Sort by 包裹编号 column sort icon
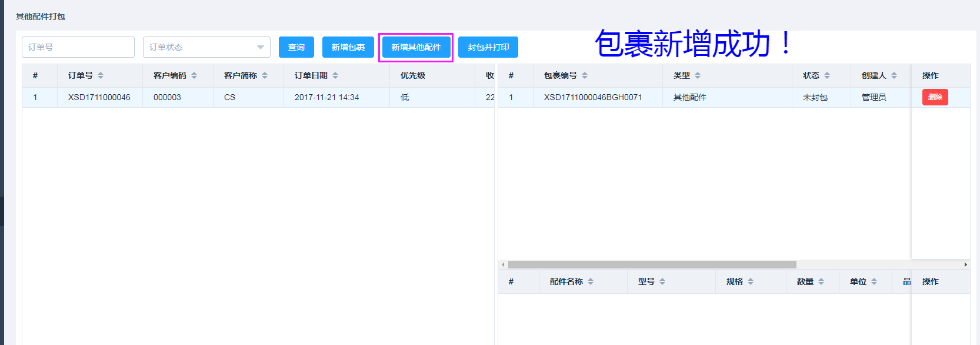980x345 pixels. click(585, 75)
